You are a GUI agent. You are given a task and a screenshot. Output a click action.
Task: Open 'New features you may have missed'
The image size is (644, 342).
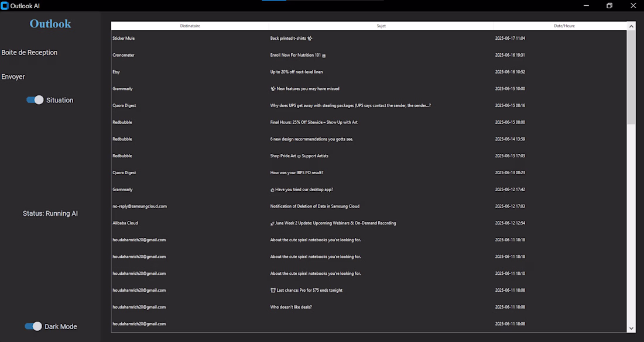[305, 89]
